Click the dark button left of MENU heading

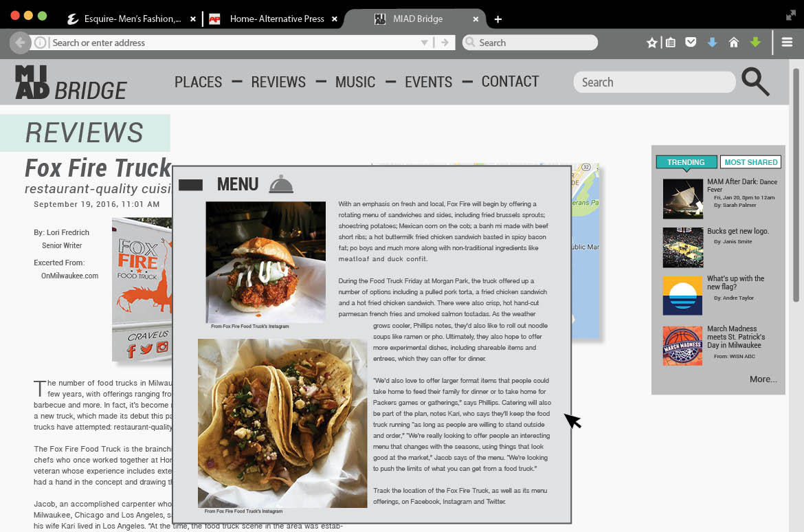point(191,185)
